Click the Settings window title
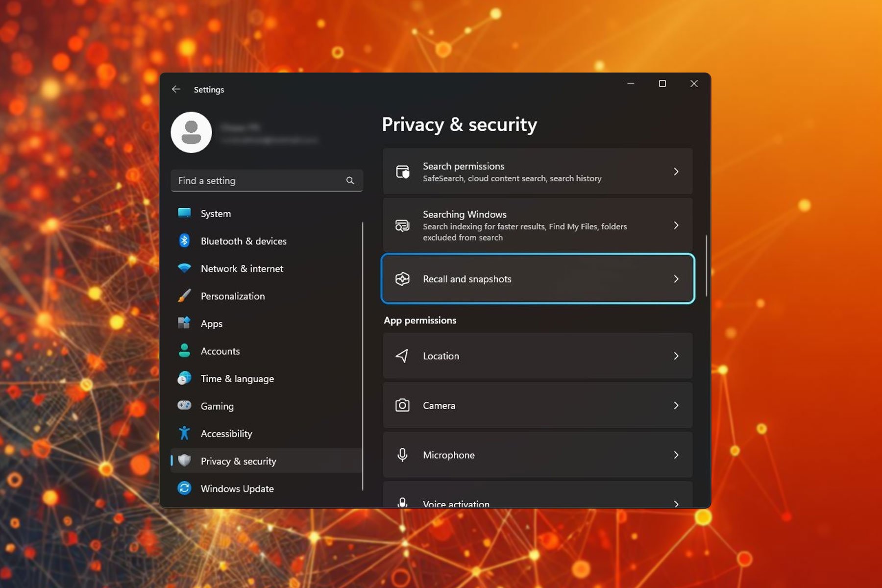This screenshot has width=882, height=588. click(x=209, y=90)
